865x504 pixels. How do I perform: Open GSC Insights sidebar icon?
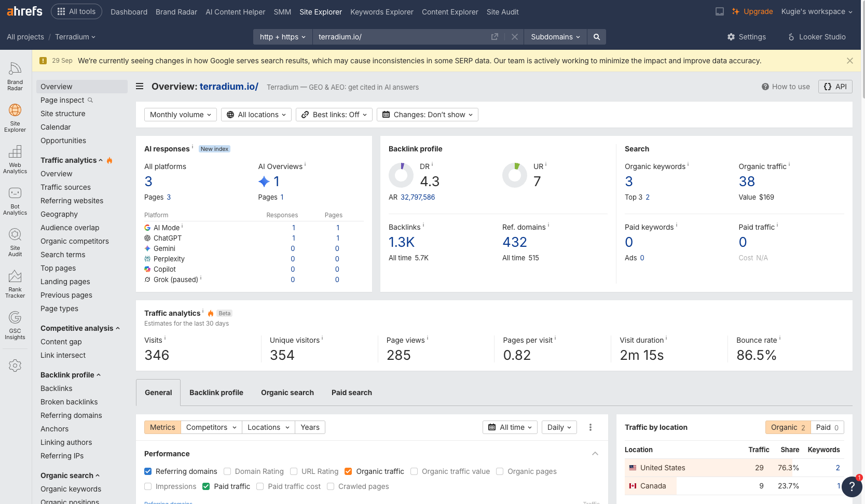[15, 325]
